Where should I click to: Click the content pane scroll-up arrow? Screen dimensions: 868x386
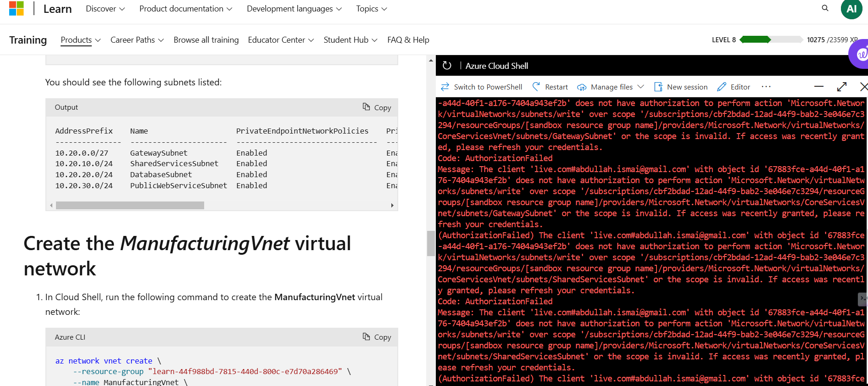pyautogui.click(x=431, y=60)
